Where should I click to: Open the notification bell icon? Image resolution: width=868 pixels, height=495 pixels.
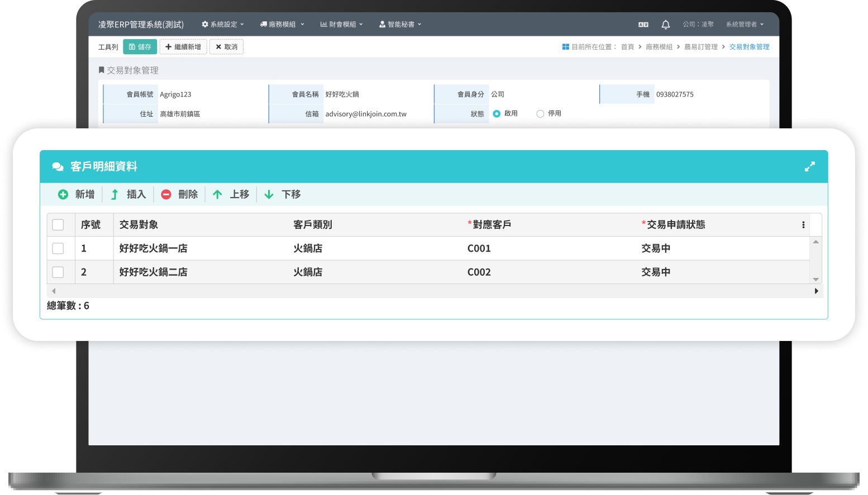pyautogui.click(x=665, y=24)
